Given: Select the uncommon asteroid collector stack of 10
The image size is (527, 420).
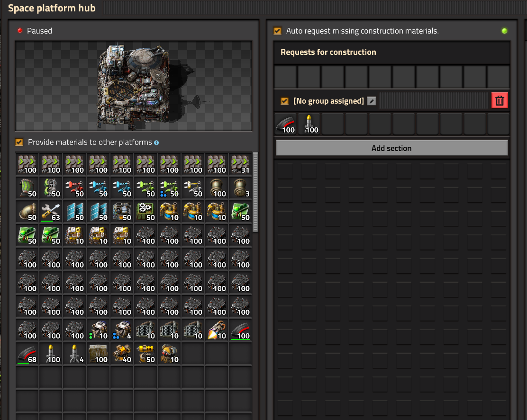Looking at the screenshot, I should 99,330.
